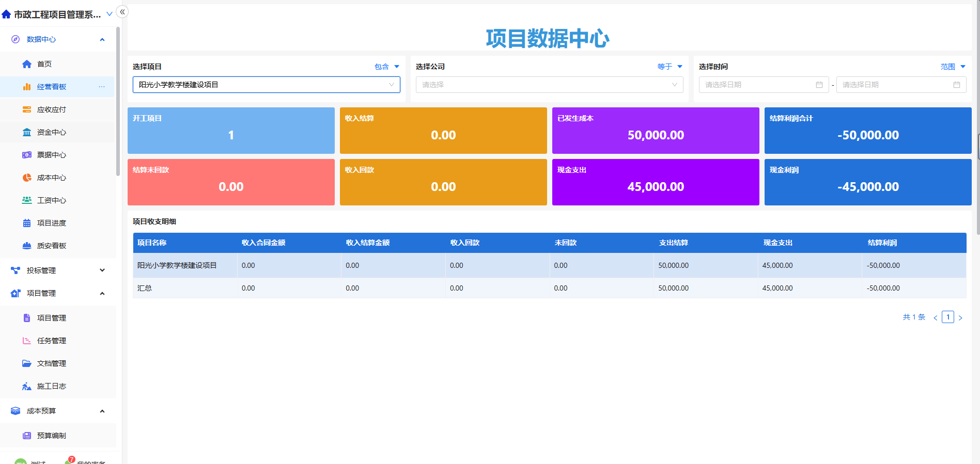Click the house icon beside 首页

click(27, 64)
